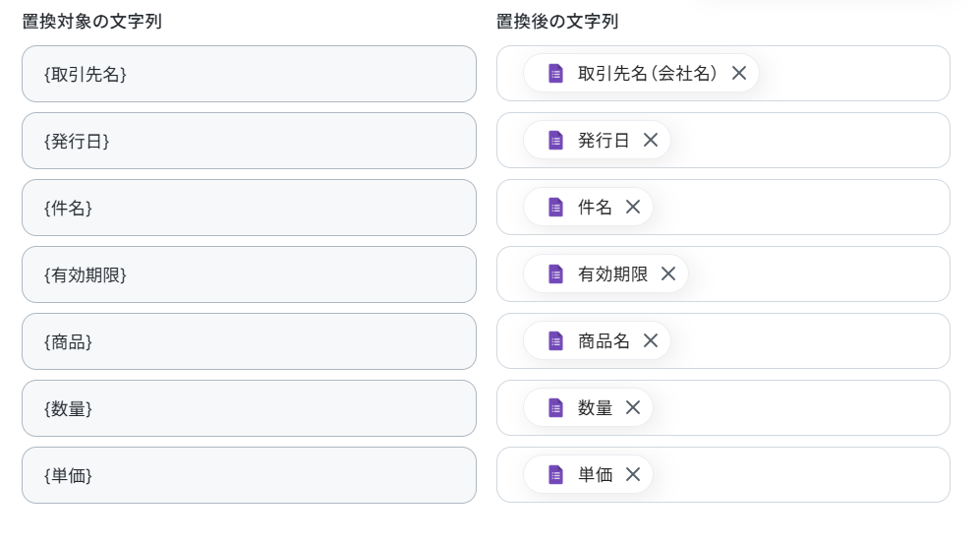Screen dimensions: 980x545
Task: Remove the 数量 tag
Action: click(632, 408)
